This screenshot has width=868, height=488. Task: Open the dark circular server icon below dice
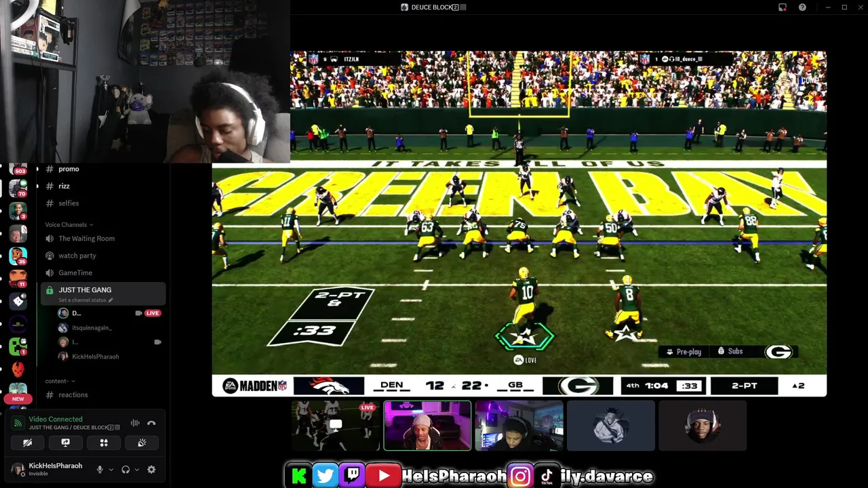pos(18,324)
